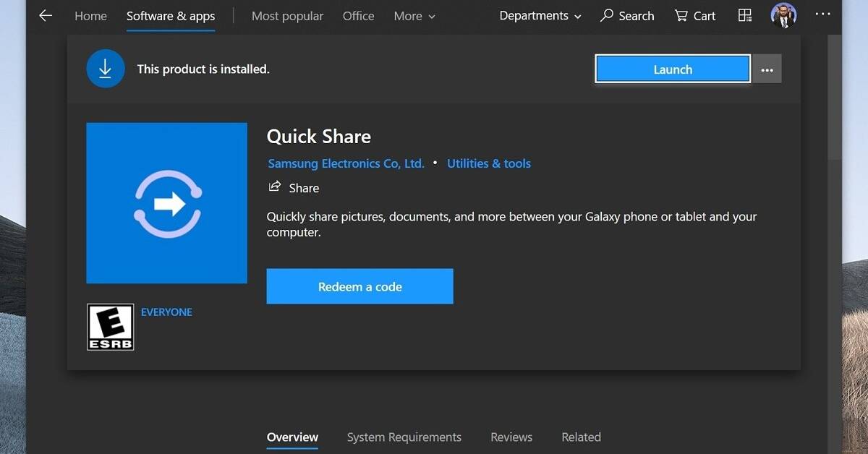Switch to the System Requirements tab
Image resolution: width=868 pixels, height=454 pixels.
pyautogui.click(x=404, y=437)
